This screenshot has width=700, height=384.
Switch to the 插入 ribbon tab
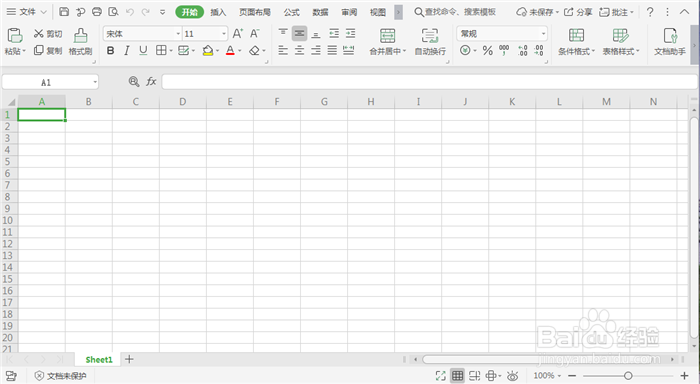tap(218, 12)
